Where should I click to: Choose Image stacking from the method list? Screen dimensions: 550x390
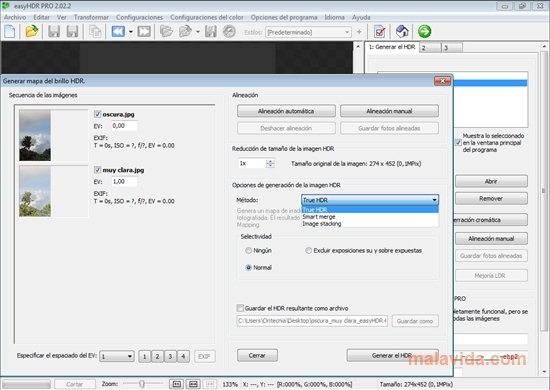point(370,224)
